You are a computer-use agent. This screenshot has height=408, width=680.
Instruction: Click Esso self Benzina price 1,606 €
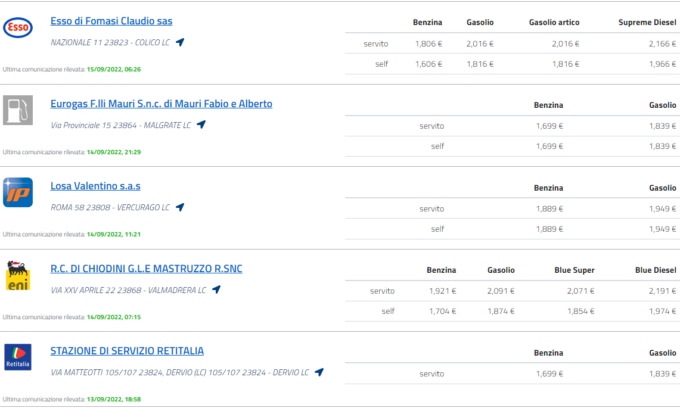click(428, 62)
